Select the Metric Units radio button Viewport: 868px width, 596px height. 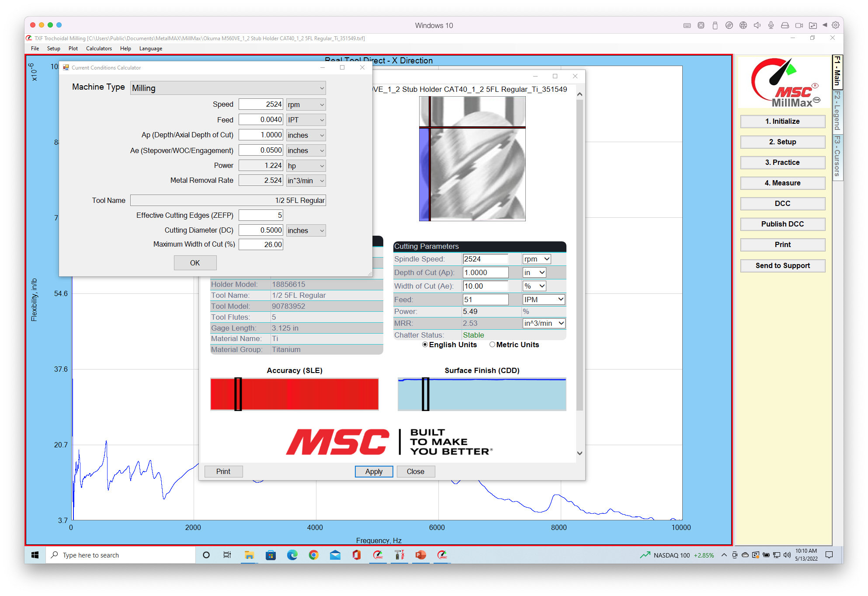point(492,345)
